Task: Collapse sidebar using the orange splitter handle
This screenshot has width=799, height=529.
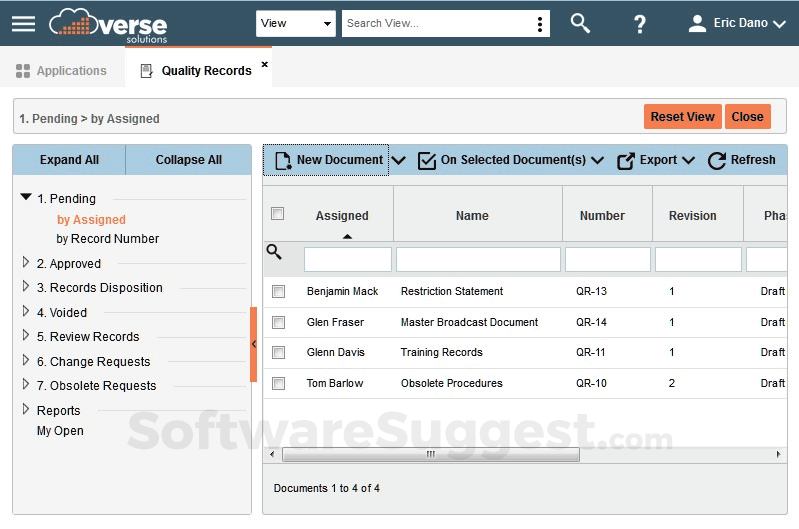Action: [254, 344]
